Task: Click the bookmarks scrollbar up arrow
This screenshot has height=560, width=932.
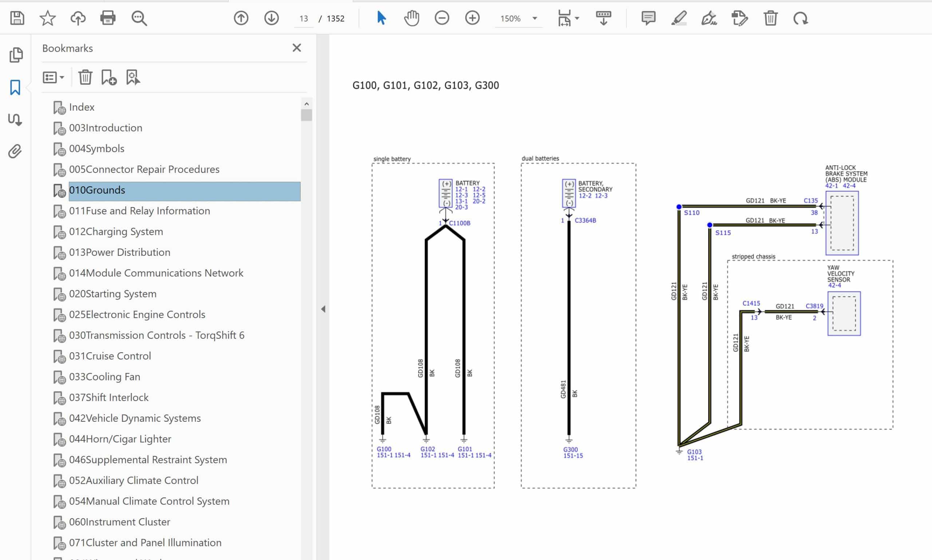Action: [x=307, y=104]
